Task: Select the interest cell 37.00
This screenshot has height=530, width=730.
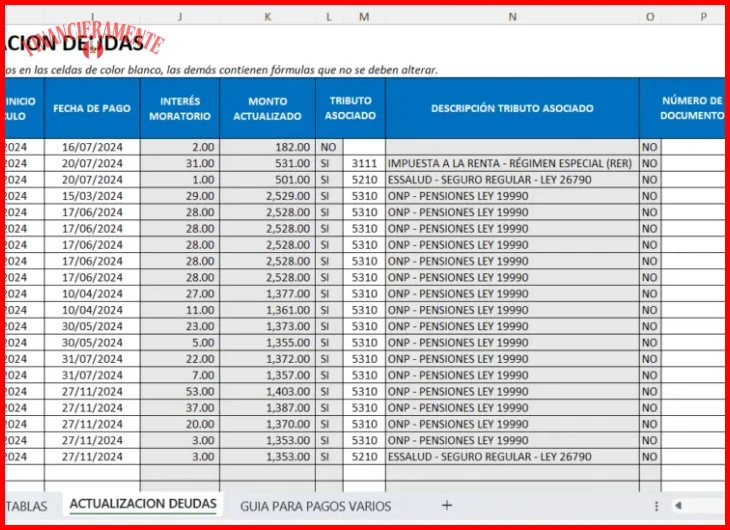Action: pos(180,408)
